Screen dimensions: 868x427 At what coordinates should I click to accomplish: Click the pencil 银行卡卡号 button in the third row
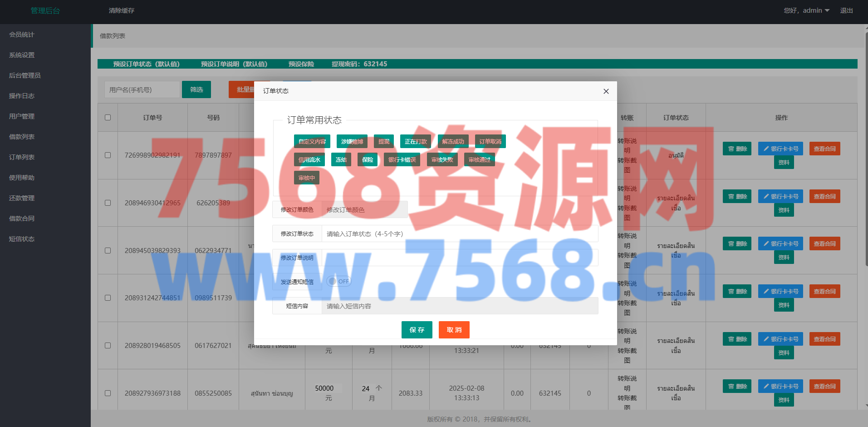[780, 244]
